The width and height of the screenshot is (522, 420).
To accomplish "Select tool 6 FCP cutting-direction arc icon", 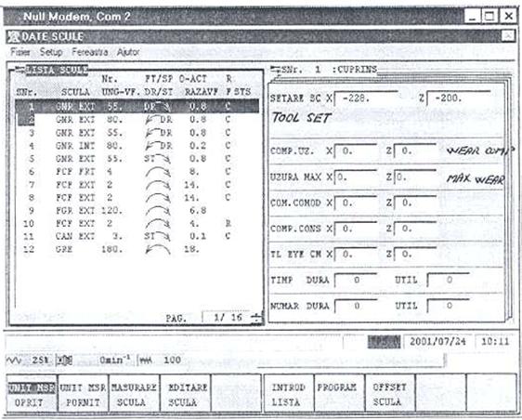I will pyautogui.click(x=159, y=172).
